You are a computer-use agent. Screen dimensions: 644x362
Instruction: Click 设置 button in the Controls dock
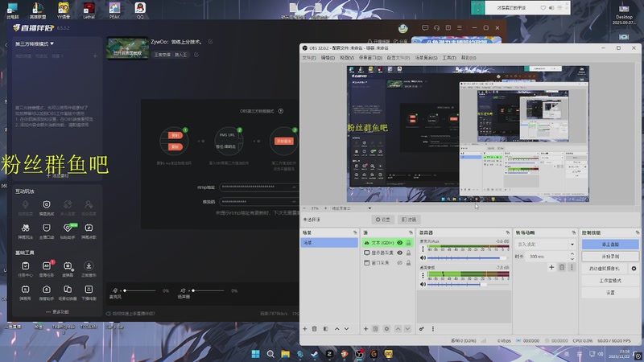click(x=610, y=293)
